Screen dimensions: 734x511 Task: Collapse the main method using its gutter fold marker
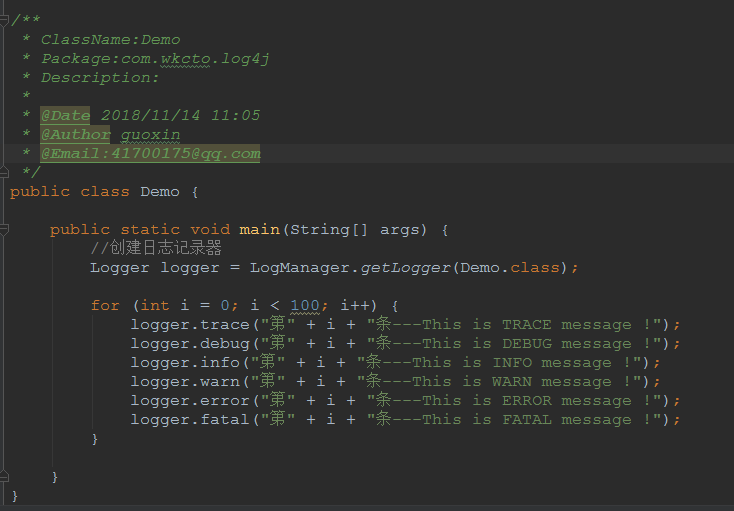(4, 229)
